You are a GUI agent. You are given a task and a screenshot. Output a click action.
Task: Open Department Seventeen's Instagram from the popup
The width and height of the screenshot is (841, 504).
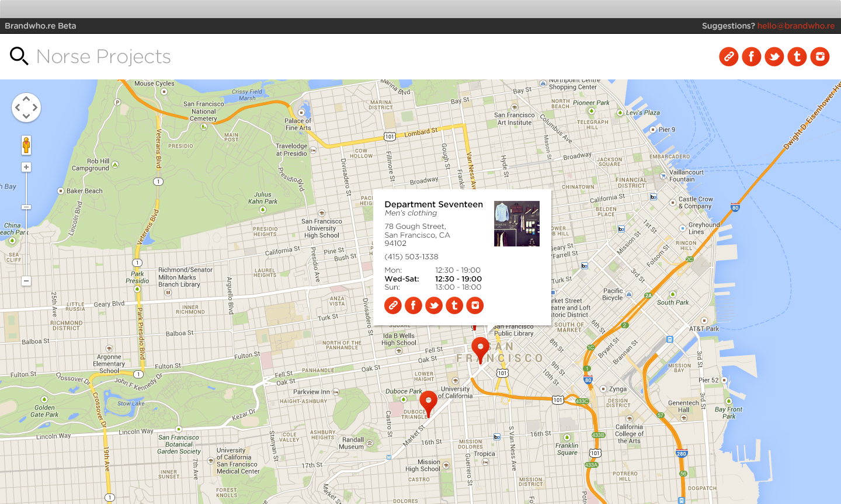(x=475, y=305)
